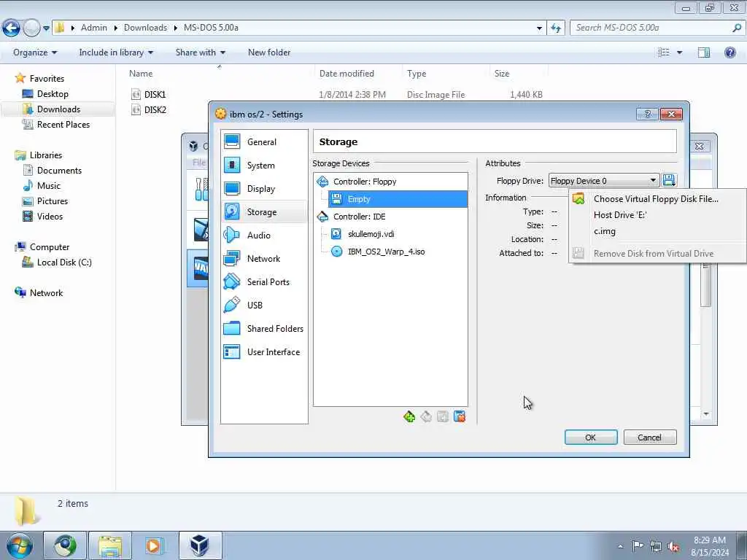Open address bar history dropdown
Viewport: 747px width, 560px height.
[x=539, y=28]
